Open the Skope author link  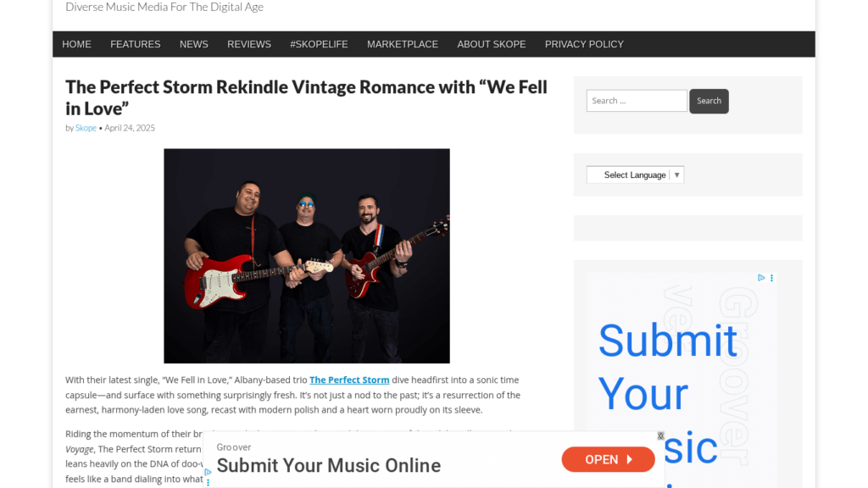86,128
